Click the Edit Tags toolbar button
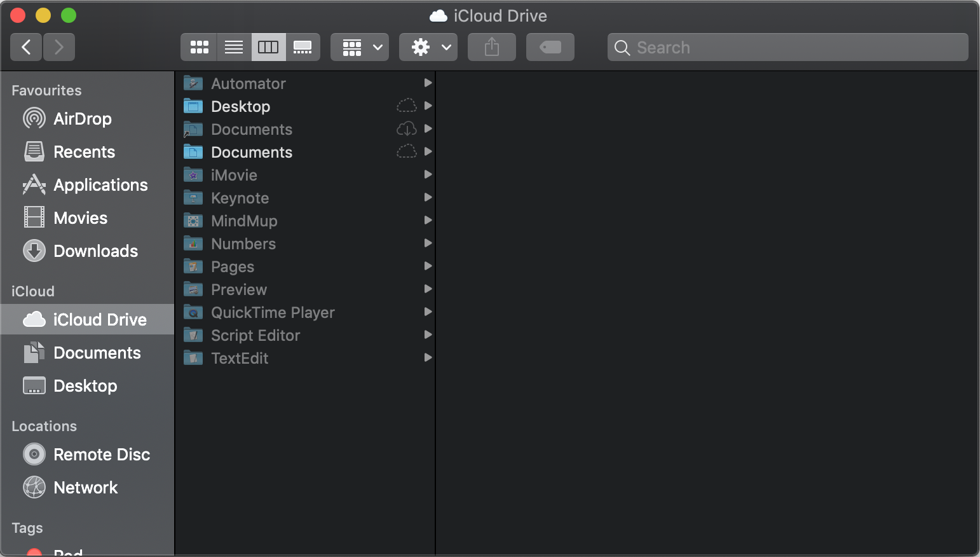 pos(550,47)
